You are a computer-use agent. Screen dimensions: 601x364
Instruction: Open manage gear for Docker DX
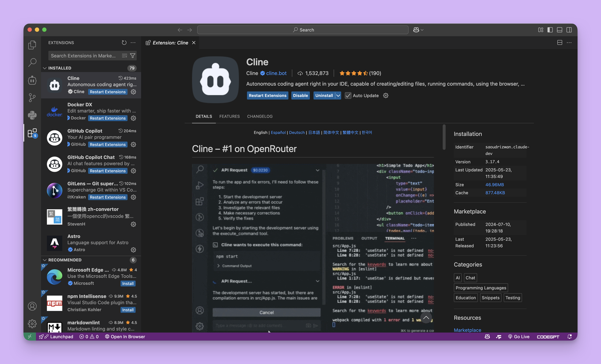(x=133, y=118)
